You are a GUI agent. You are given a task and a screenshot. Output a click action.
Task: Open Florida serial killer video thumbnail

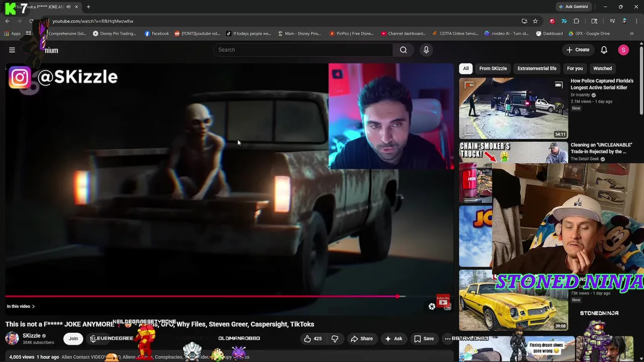click(513, 108)
